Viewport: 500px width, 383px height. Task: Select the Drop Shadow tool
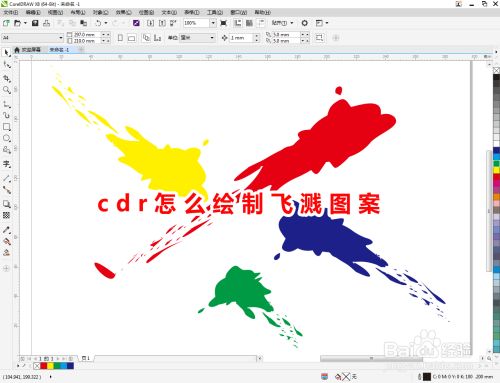[7, 204]
